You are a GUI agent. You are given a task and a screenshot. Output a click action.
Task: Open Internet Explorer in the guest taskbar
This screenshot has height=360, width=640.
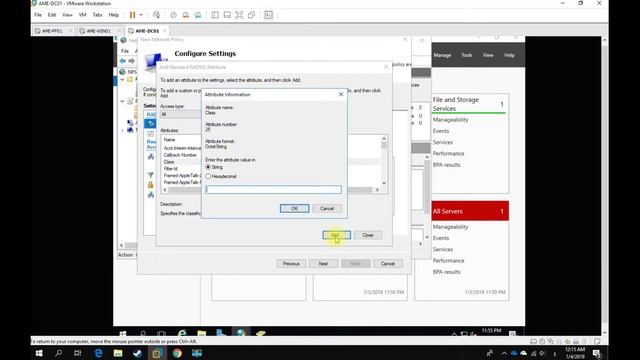point(182,333)
